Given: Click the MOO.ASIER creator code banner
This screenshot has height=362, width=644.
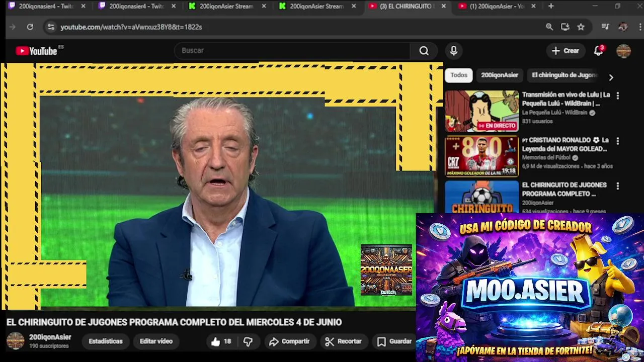Looking at the screenshot, I should (530, 288).
